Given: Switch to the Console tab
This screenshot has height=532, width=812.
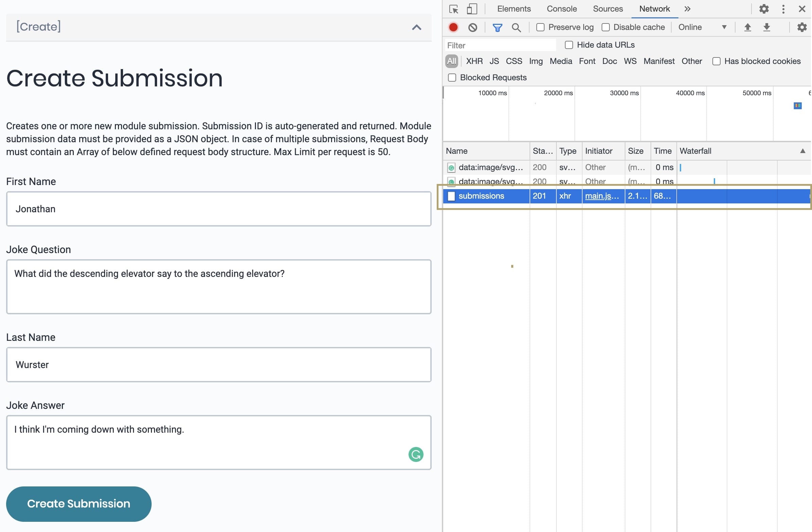Looking at the screenshot, I should (x=562, y=9).
